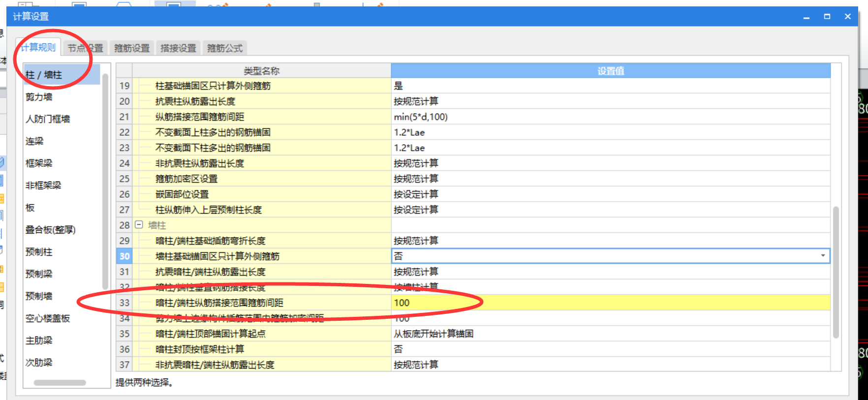Select row 21 纵筋搭接范围箍筋间距
The height and width of the screenshot is (400, 868).
[200, 117]
